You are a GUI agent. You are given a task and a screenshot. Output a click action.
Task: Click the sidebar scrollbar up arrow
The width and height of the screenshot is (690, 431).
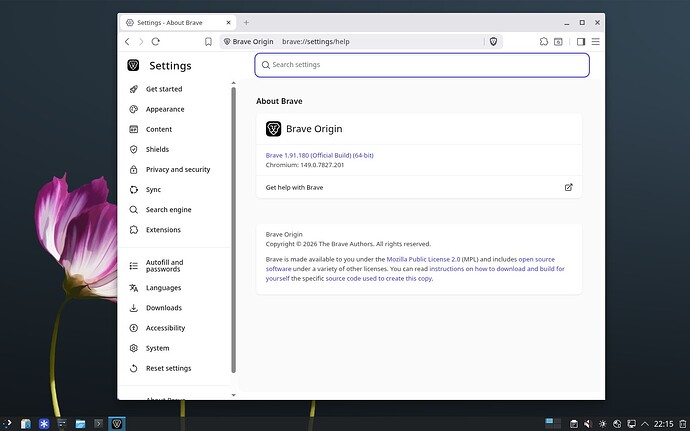tap(233, 83)
